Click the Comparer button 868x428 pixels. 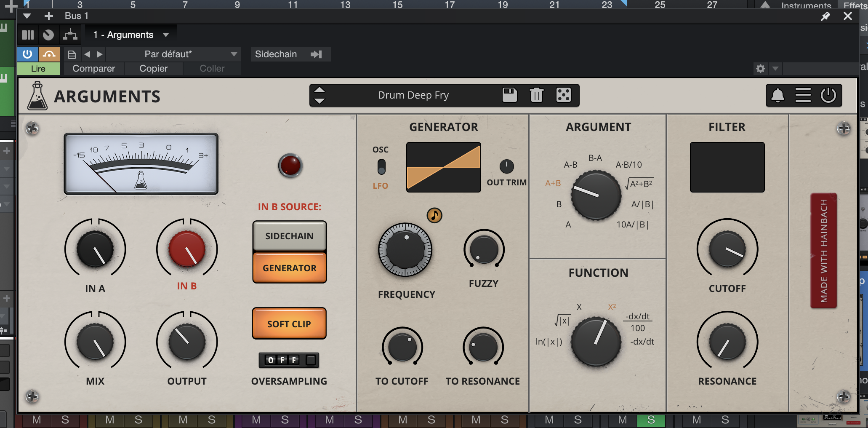94,69
